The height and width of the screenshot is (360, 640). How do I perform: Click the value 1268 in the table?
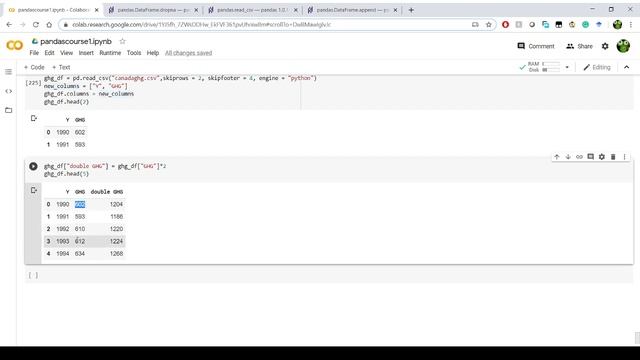pyautogui.click(x=116, y=253)
